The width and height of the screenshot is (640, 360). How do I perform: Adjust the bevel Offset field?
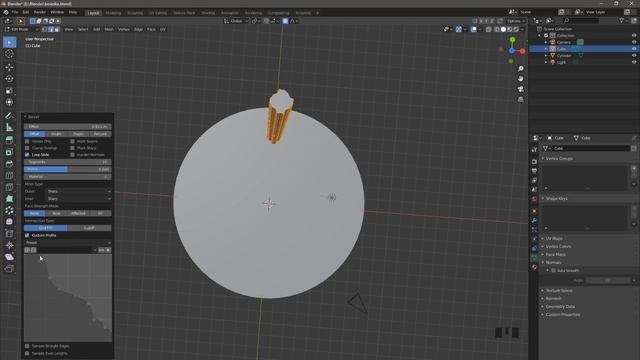tap(68, 127)
